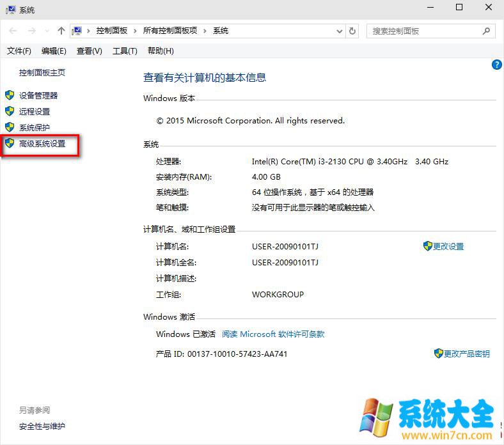
Task: Click the shield icon beside 远程设置
Action: point(10,111)
